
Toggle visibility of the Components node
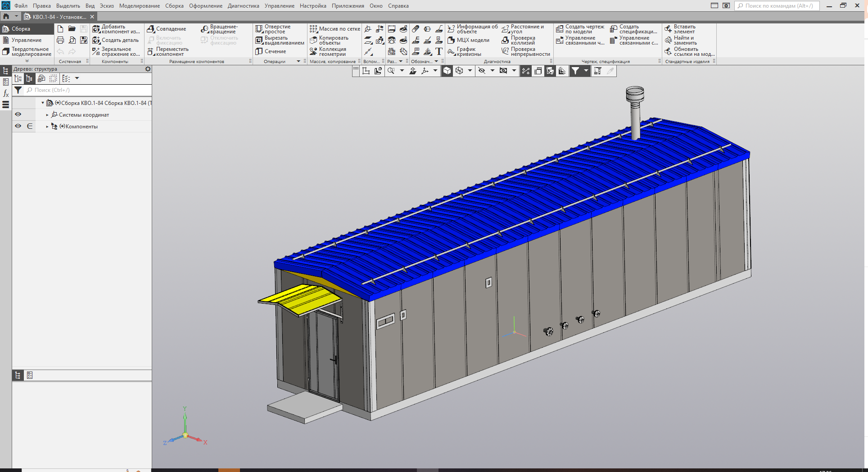point(18,126)
